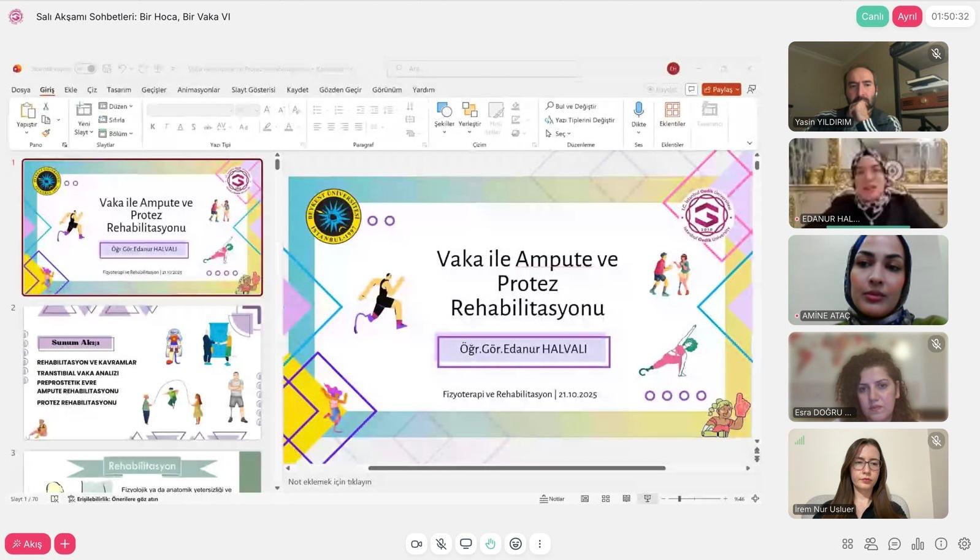Toggle the Notlar notes pane
Viewport: 980px width, 560px height.
(x=552, y=499)
